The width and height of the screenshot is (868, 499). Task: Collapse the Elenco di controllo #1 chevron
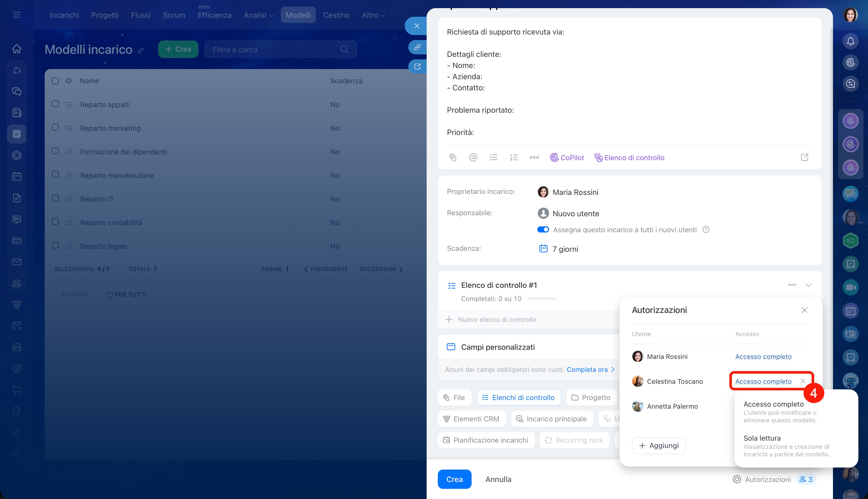point(808,285)
